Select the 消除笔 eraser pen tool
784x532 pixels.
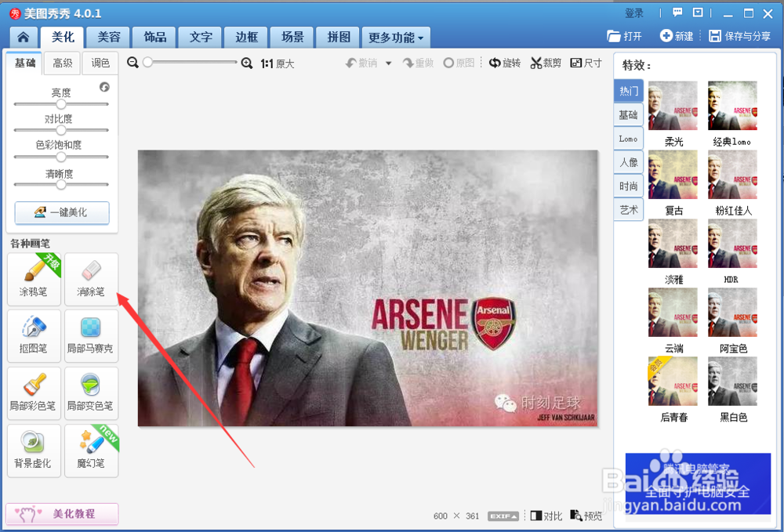pyautogui.click(x=91, y=279)
